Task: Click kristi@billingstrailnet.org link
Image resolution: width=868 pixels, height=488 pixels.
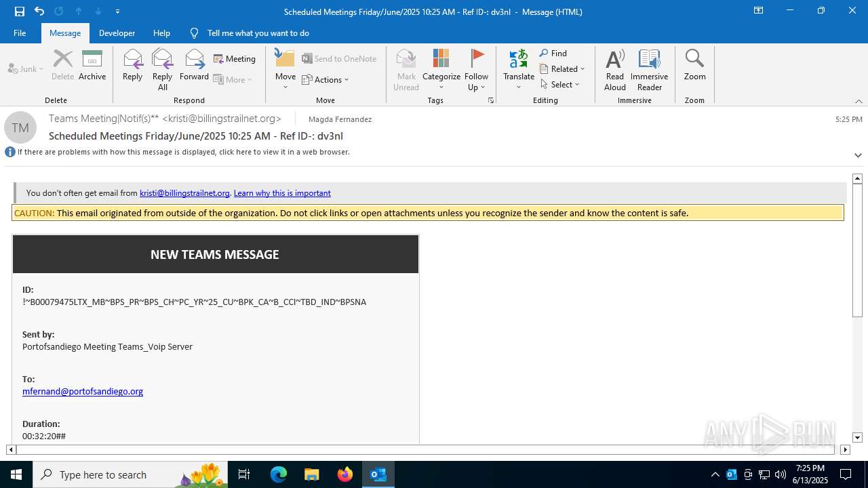Action: tap(184, 193)
